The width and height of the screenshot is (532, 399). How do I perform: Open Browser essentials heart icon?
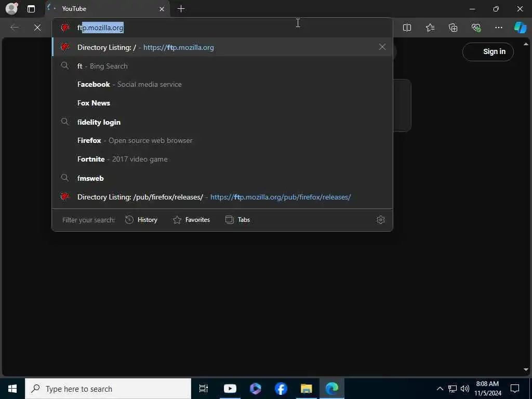point(476,28)
